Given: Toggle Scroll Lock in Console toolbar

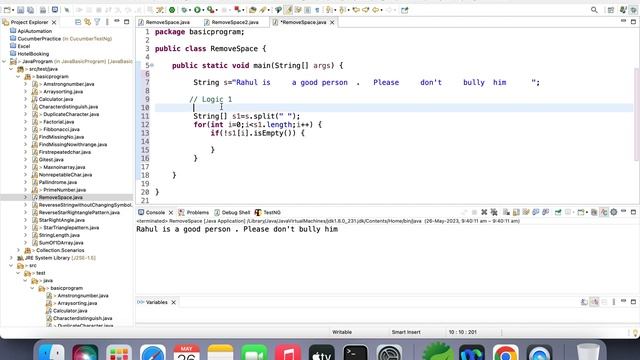Looking at the screenshot, I should tap(516, 212).
